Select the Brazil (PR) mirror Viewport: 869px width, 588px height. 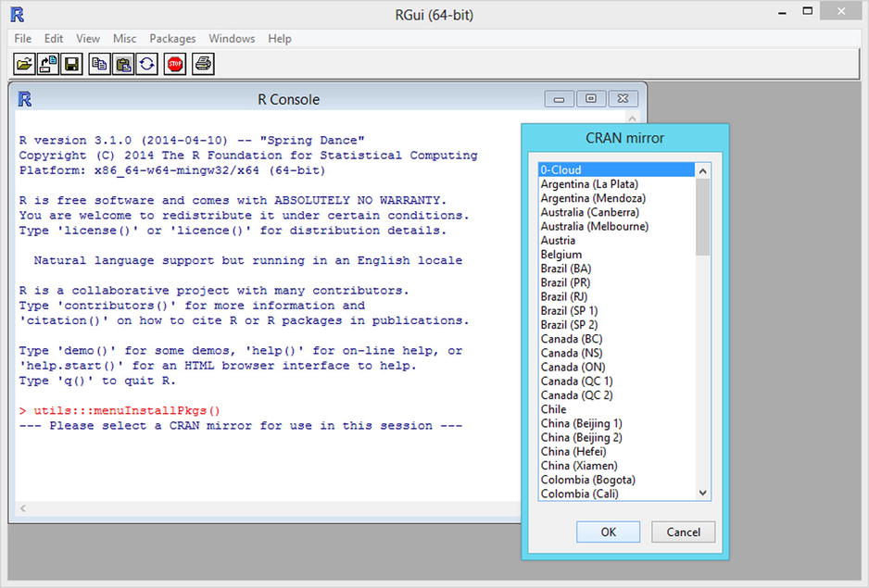pyautogui.click(x=617, y=282)
